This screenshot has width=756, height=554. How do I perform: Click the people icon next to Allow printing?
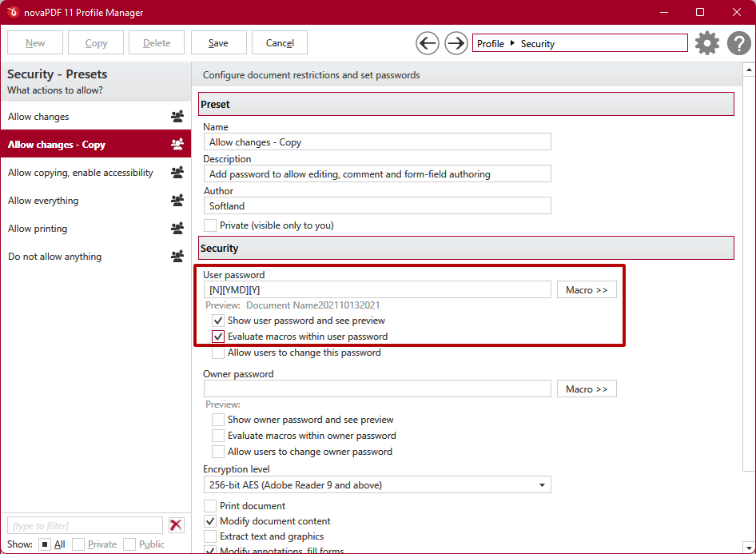click(177, 228)
